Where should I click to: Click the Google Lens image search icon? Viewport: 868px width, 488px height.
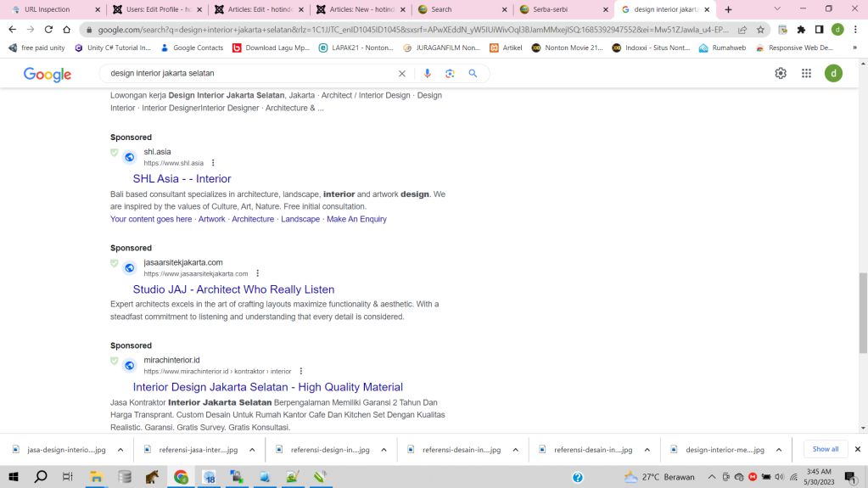tap(450, 74)
